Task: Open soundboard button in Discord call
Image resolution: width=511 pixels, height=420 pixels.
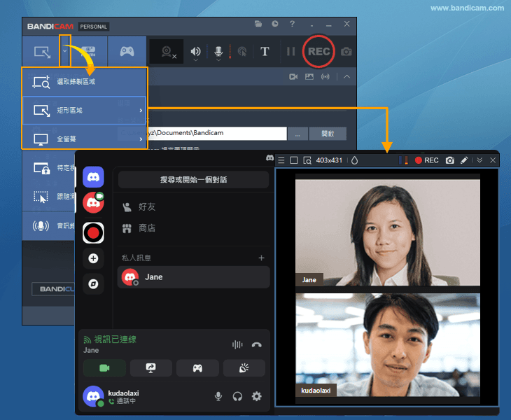Action: coord(244,368)
